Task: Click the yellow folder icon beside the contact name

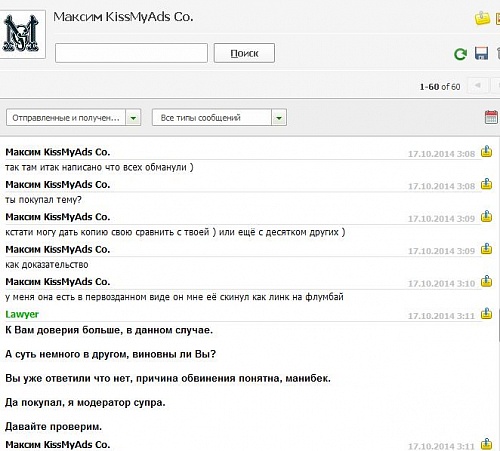Action: tap(482, 18)
